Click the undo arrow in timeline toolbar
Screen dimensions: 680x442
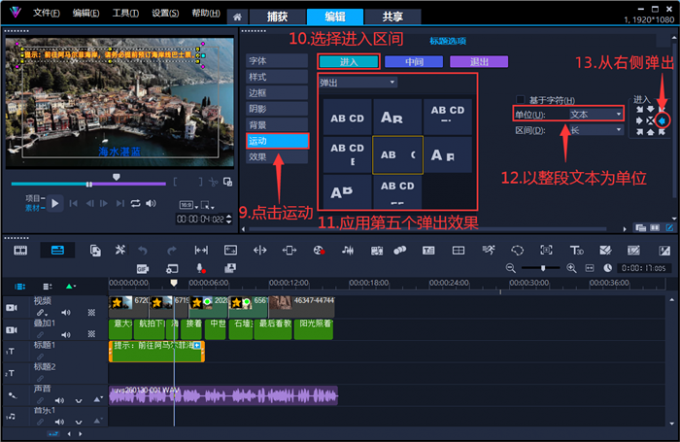(x=143, y=250)
